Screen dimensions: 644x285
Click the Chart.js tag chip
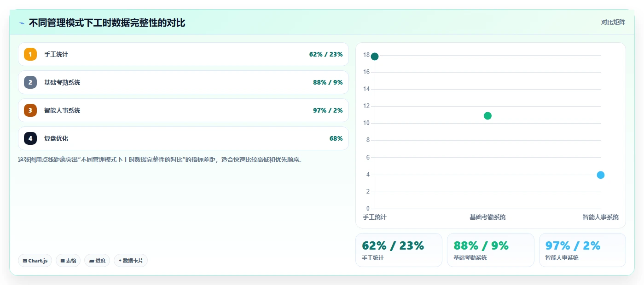(x=35, y=261)
